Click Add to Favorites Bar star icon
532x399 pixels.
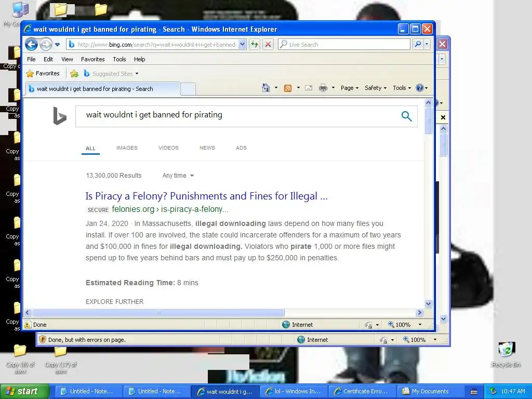tap(74, 73)
